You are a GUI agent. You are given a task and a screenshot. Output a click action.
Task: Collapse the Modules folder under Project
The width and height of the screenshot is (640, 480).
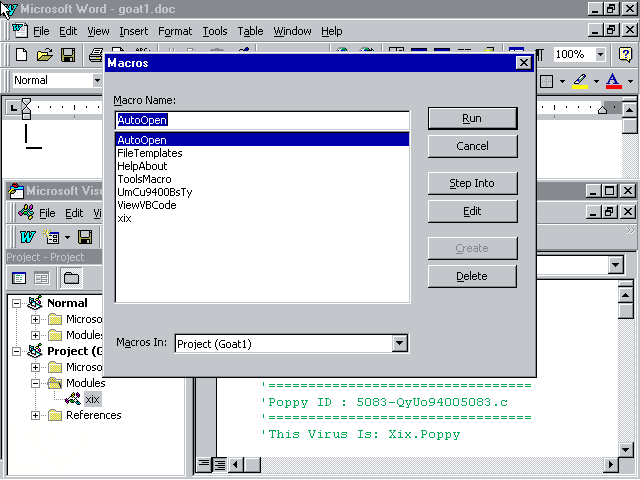[x=36, y=383]
